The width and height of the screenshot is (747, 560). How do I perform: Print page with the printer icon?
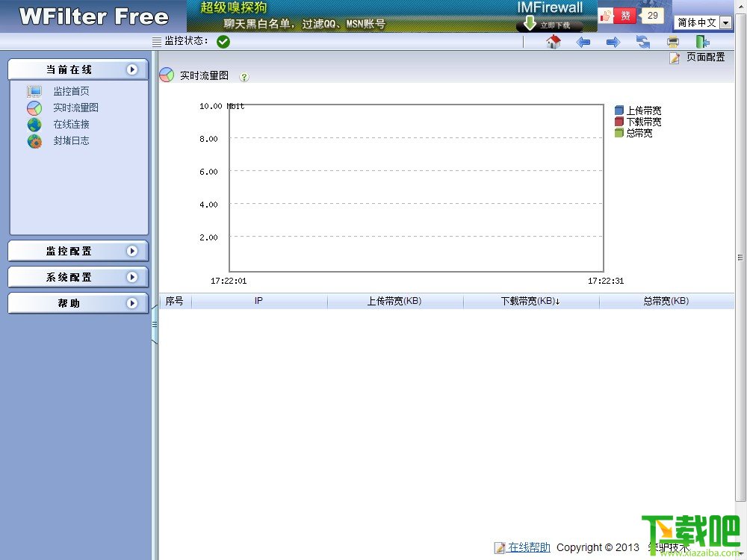point(673,43)
